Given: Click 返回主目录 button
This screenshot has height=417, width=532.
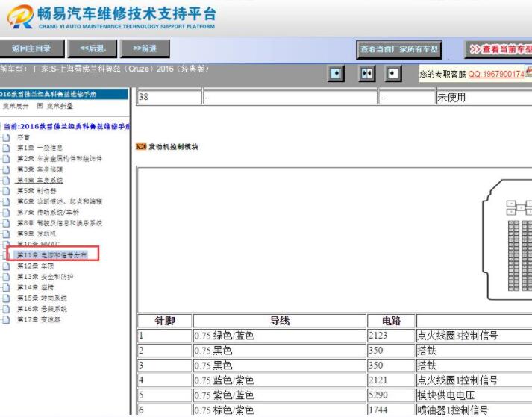Looking at the screenshot, I should click(x=31, y=48).
